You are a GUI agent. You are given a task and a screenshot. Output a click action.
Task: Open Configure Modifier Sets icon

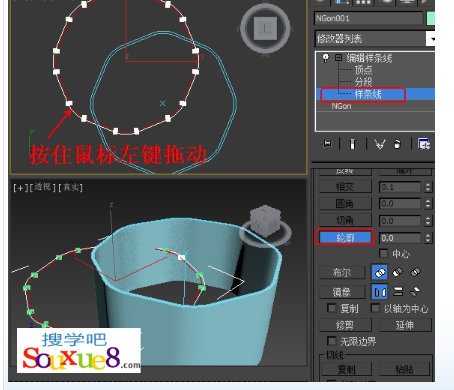click(424, 144)
